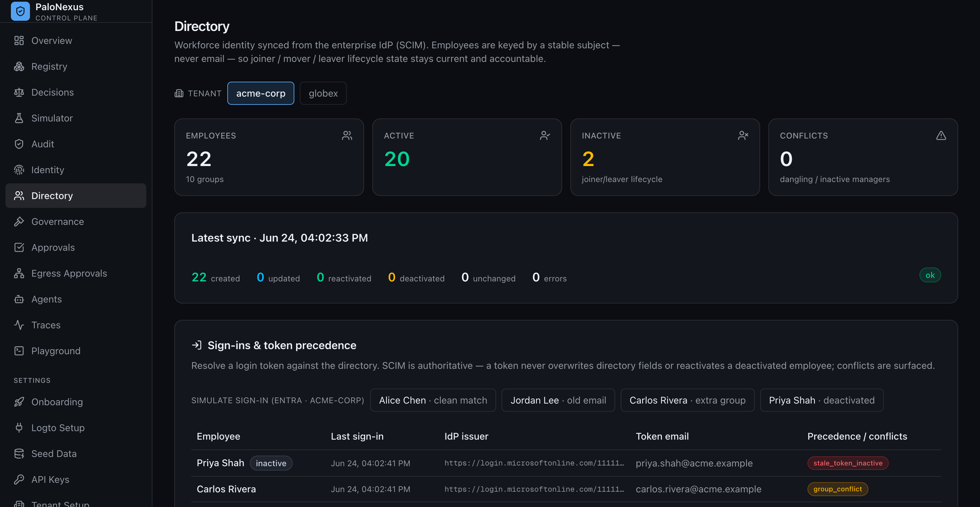Simulate Priya Shah deactivated sign-in
The width and height of the screenshot is (980, 507).
point(822,400)
